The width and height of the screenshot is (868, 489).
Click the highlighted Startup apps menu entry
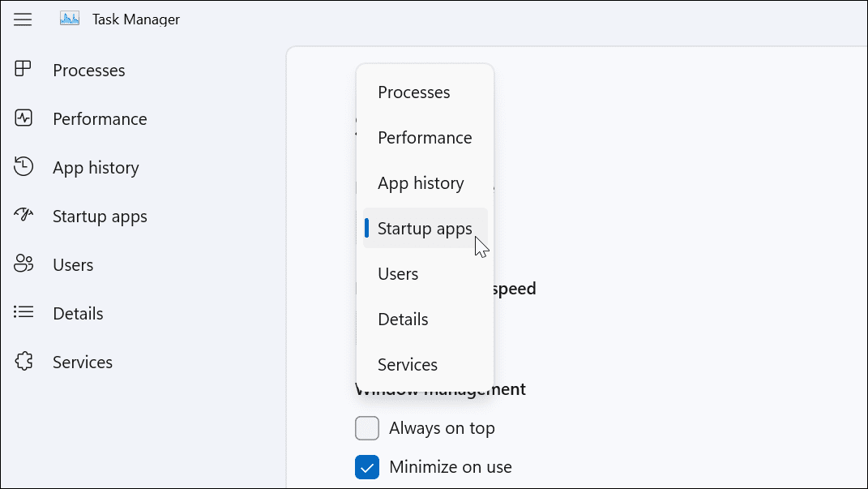pyautogui.click(x=424, y=228)
